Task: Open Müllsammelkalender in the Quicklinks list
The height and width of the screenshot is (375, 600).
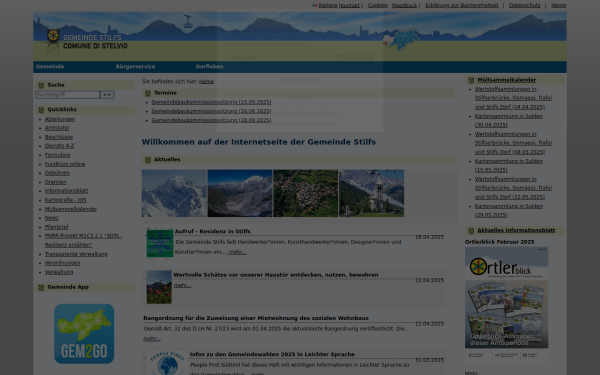Action: [71, 209]
